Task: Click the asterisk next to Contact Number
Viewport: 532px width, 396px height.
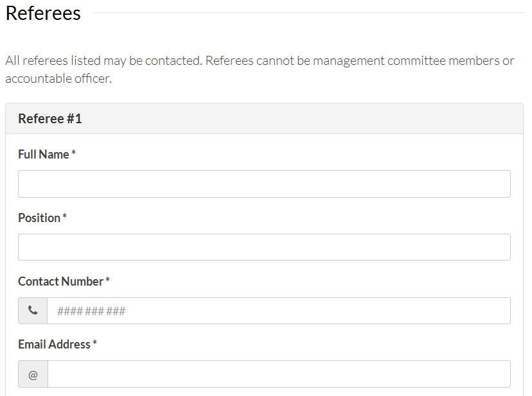Action: 107,280
